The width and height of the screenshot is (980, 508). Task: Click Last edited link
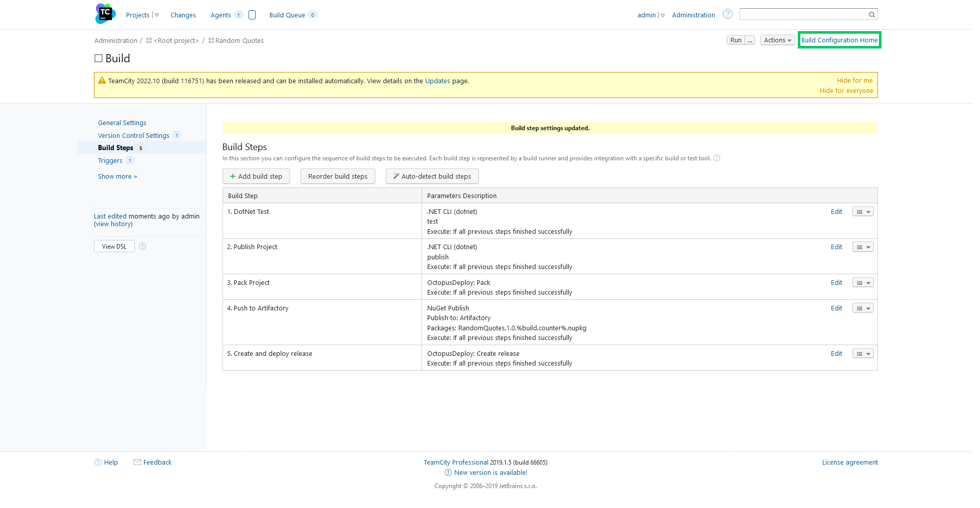click(110, 216)
